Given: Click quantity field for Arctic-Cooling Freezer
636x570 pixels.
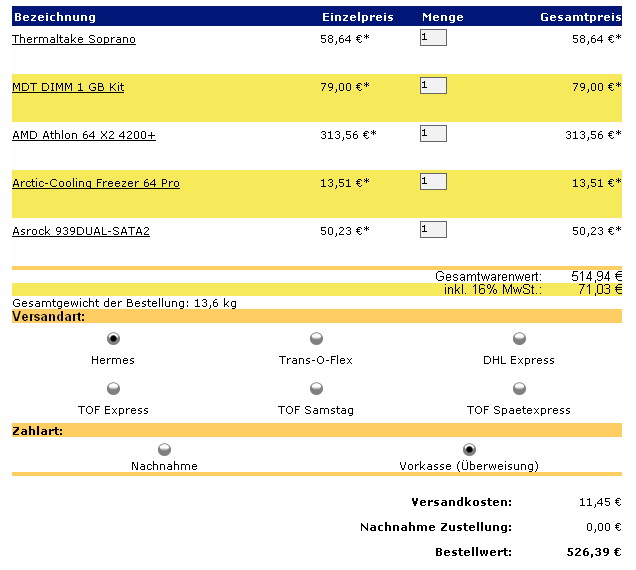Looking at the screenshot, I should click(433, 181).
